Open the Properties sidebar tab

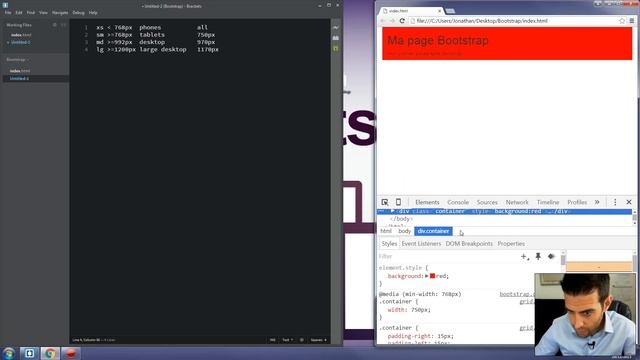point(511,244)
